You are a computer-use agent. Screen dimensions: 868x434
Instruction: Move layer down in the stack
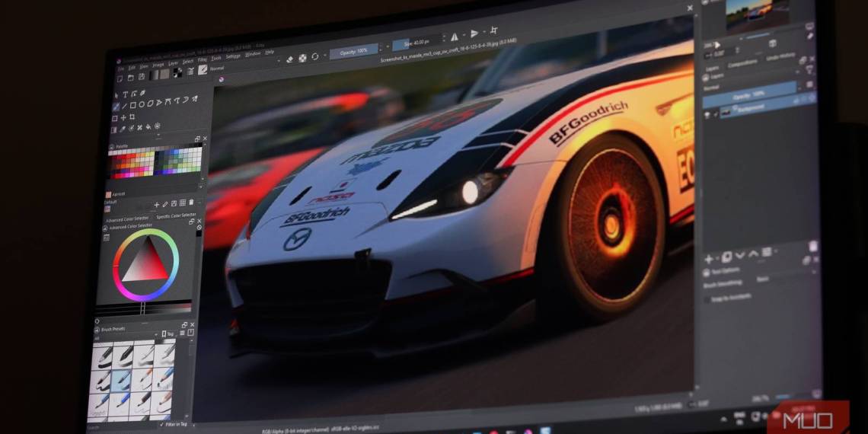coord(740,254)
